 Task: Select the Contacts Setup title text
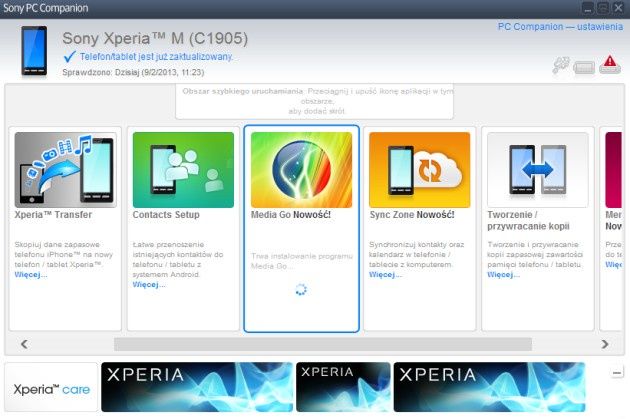click(166, 215)
